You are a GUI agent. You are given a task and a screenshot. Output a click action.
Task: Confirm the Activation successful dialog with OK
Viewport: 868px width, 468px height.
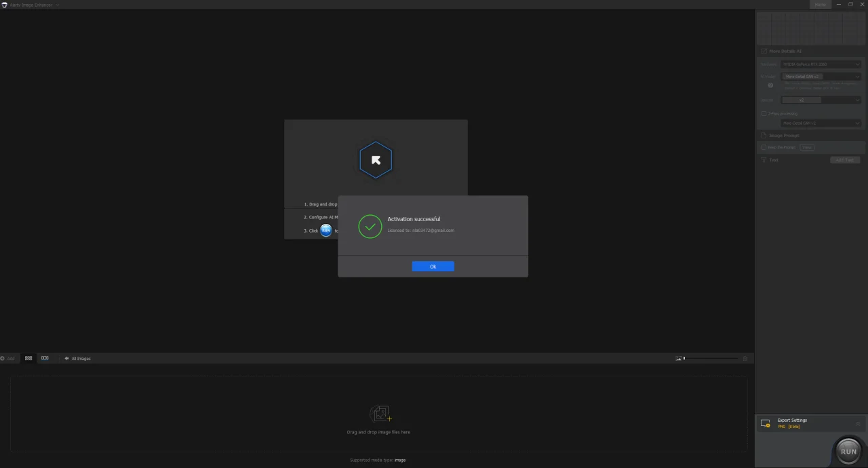pos(433,267)
